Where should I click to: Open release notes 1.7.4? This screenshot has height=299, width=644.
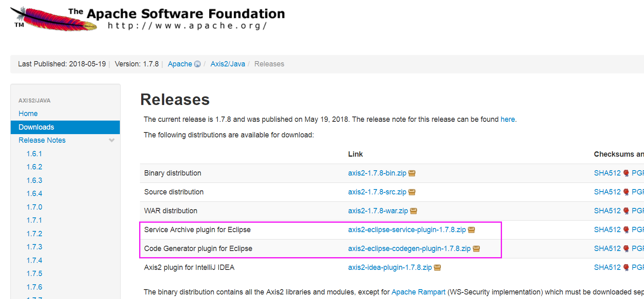[x=34, y=260]
